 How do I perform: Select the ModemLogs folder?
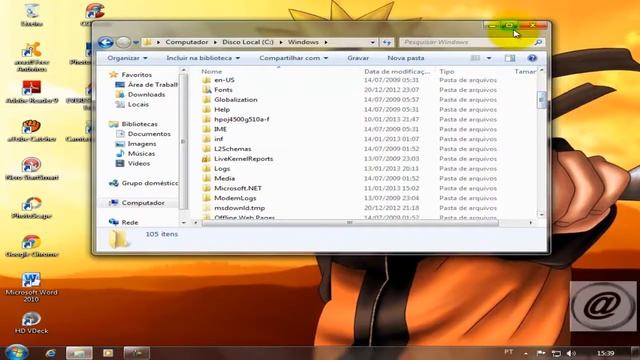235,198
